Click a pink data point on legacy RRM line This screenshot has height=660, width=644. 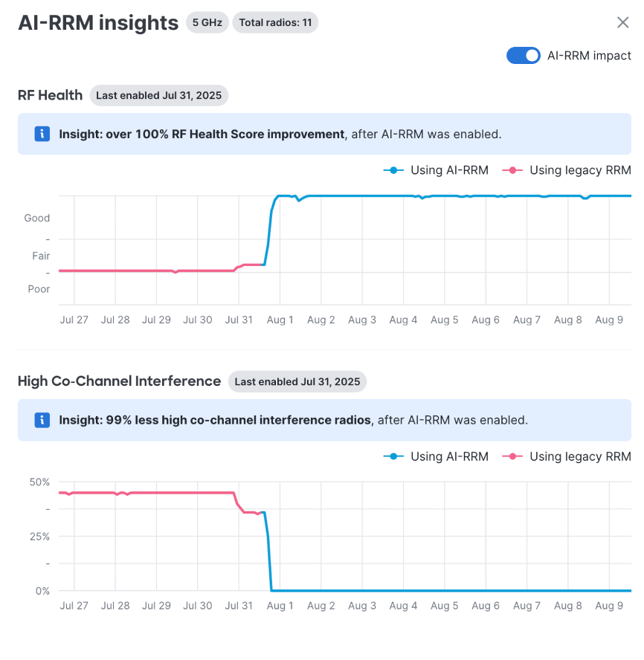(x=149, y=271)
